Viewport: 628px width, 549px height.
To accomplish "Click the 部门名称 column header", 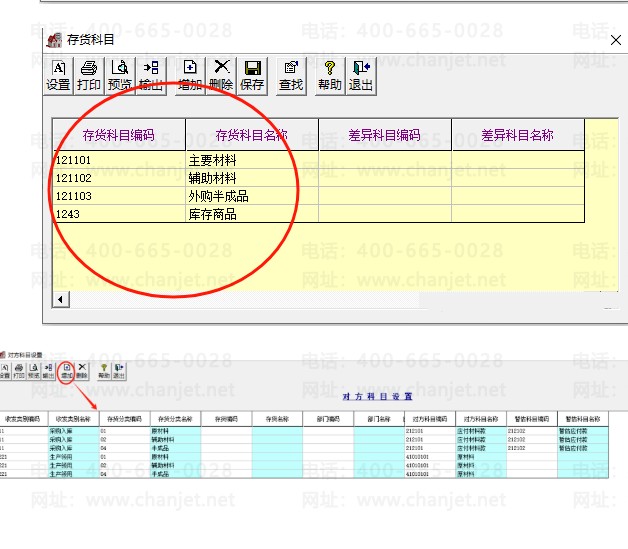I will [379, 419].
